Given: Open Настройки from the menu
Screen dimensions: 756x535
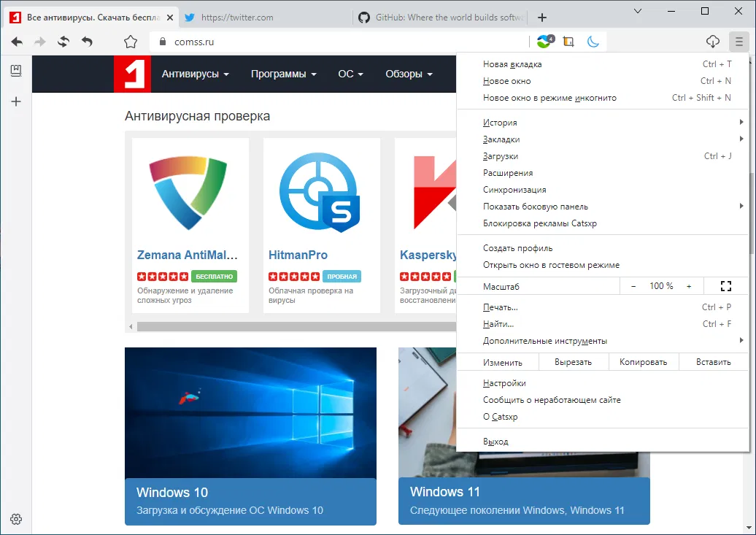Looking at the screenshot, I should click(603, 383).
